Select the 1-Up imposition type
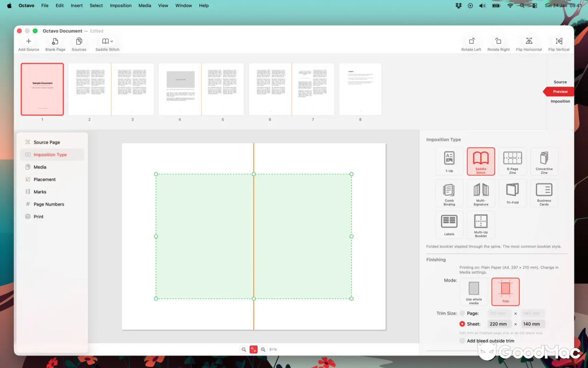The width and height of the screenshot is (588, 368). 449,161
